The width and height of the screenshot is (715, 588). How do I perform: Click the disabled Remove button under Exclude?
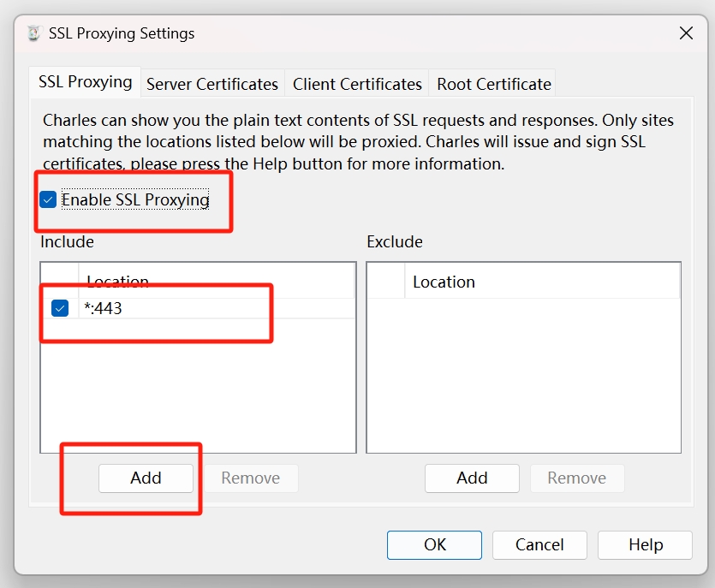point(577,478)
